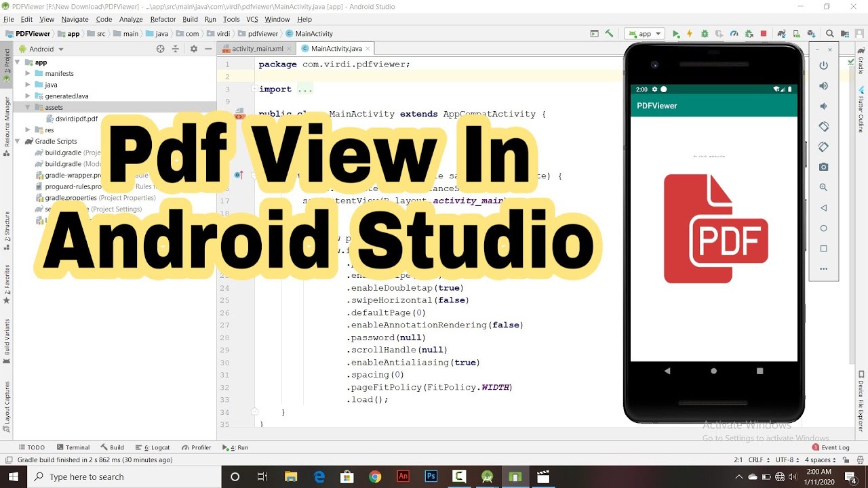The height and width of the screenshot is (488, 868).
Task: Sync project with Gradle files icon
Action: 782,34
